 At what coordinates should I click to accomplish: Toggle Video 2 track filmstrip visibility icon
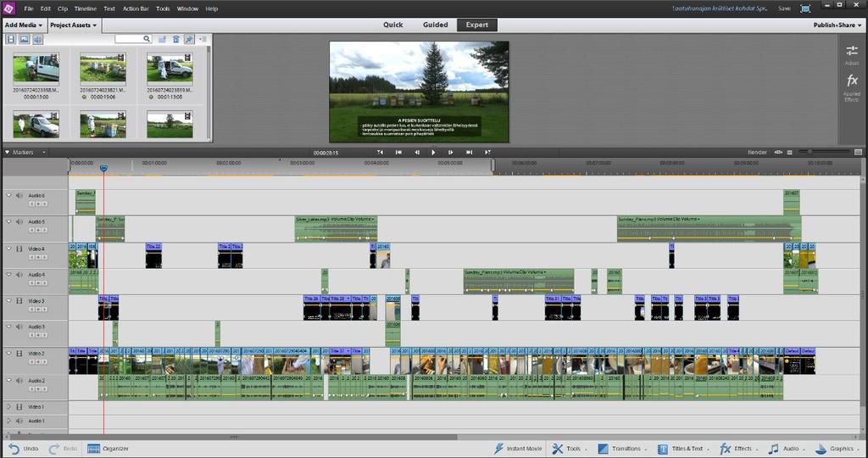coord(19,354)
